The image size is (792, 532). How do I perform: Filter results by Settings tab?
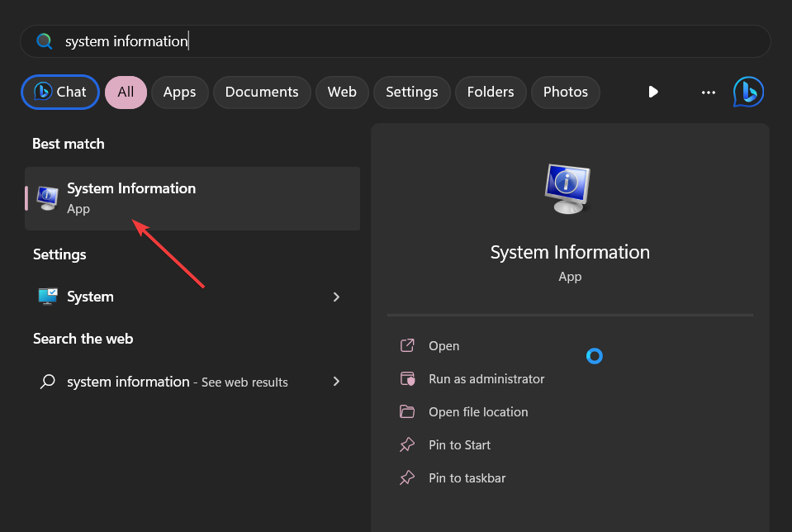(411, 92)
